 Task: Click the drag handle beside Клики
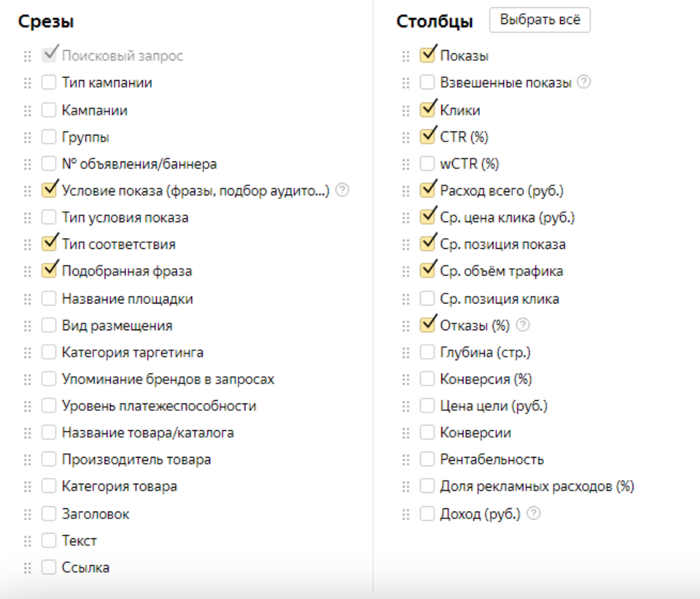[x=406, y=111]
